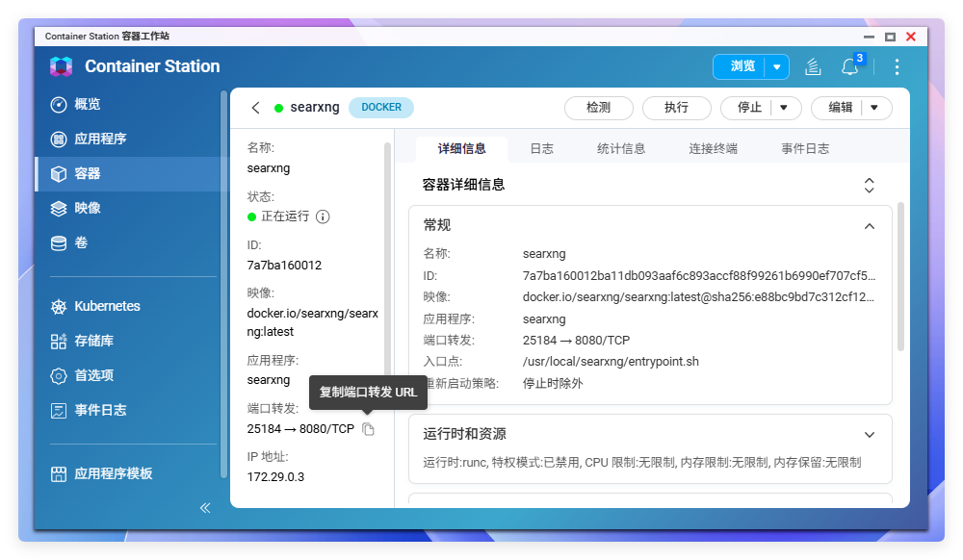This screenshot has width=963, height=560.
Task: Collapse the 常规 details section
Action: coord(870,225)
